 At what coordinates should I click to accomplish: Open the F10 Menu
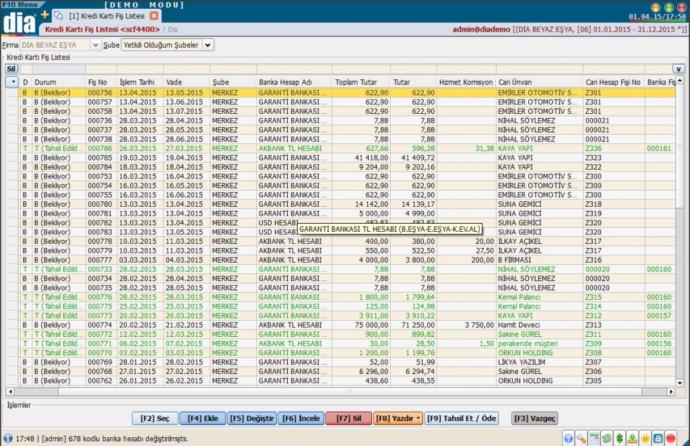20,4
